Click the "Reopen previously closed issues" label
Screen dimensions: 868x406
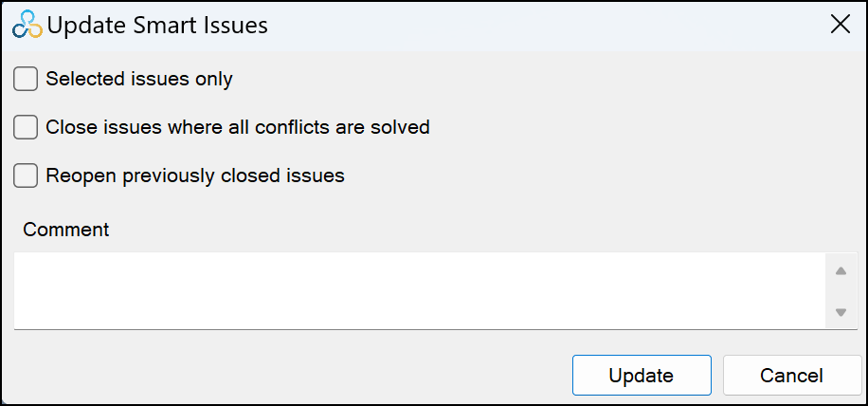click(195, 175)
